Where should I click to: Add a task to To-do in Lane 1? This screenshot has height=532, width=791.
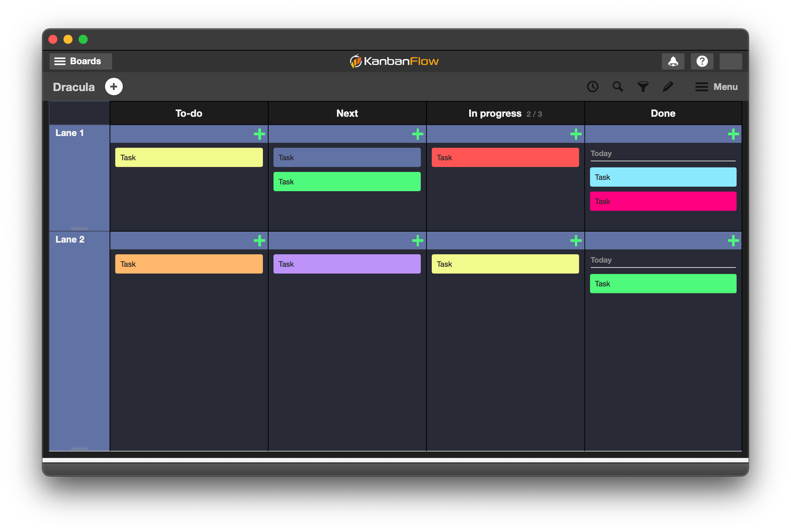pos(260,134)
